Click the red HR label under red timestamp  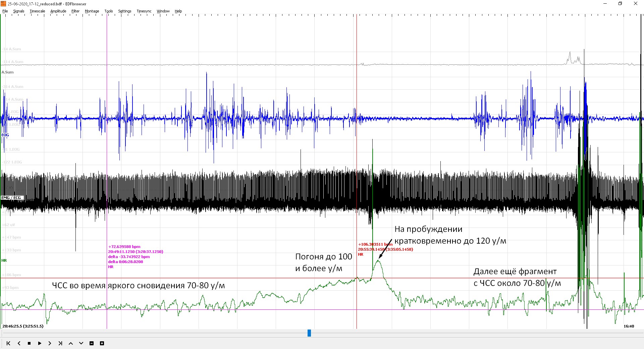361,254
